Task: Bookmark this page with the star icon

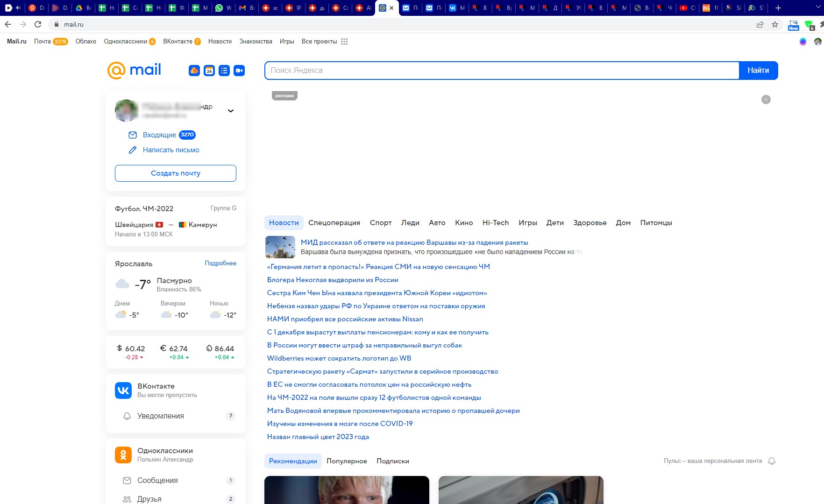Action: click(x=775, y=24)
